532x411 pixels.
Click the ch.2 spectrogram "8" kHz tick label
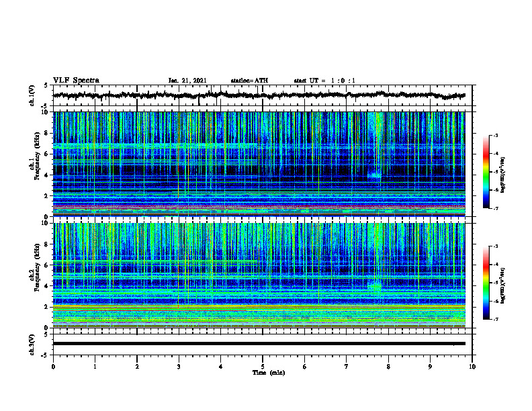coord(47,244)
